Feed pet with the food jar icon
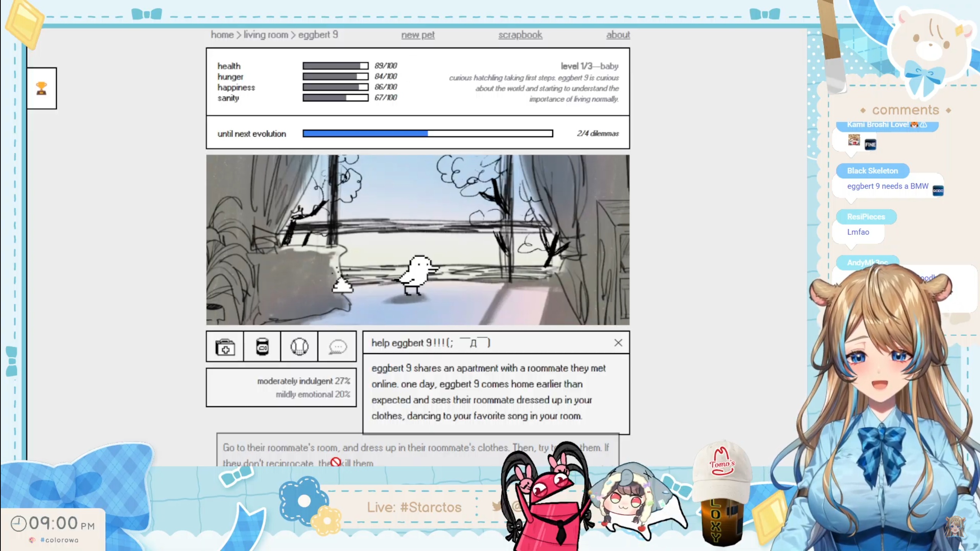The width and height of the screenshot is (980, 551). (x=262, y=347)
